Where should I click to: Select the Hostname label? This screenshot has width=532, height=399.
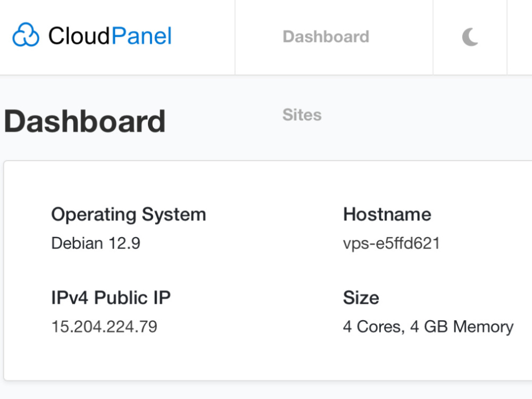point(387,214)
